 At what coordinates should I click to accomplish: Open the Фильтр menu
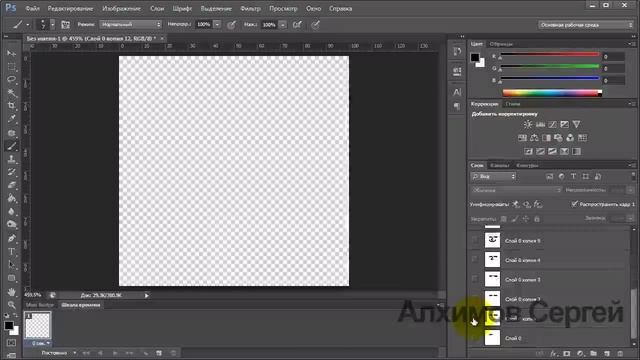point(250,9)
